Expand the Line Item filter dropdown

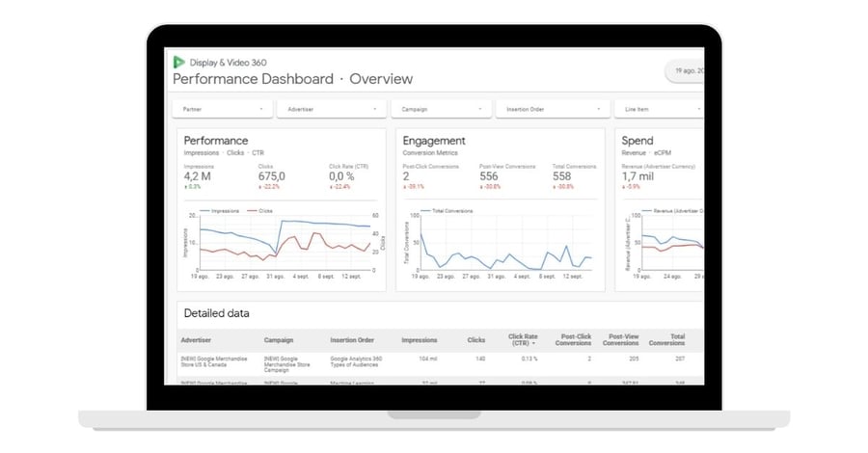click(x=659, y=109)
